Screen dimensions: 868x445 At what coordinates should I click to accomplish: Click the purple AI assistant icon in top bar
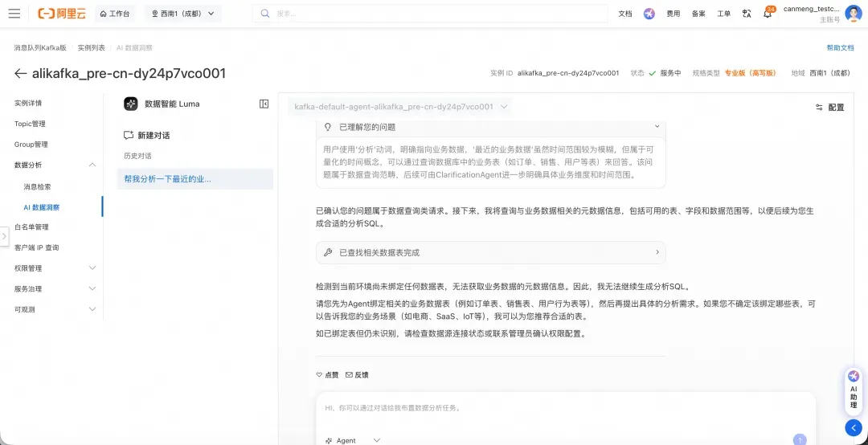649,14
